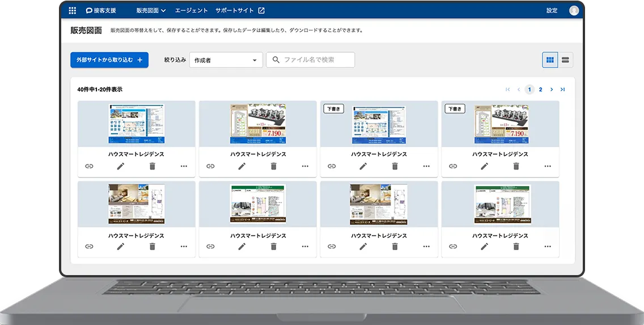The width and height of the screenshot is (644, 325).
Task: Click 外部サイトから取り込む button
Action: coord(109,60)
